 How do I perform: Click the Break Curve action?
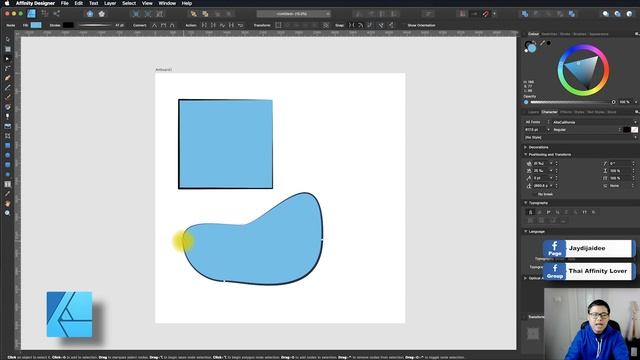point(204,25)
